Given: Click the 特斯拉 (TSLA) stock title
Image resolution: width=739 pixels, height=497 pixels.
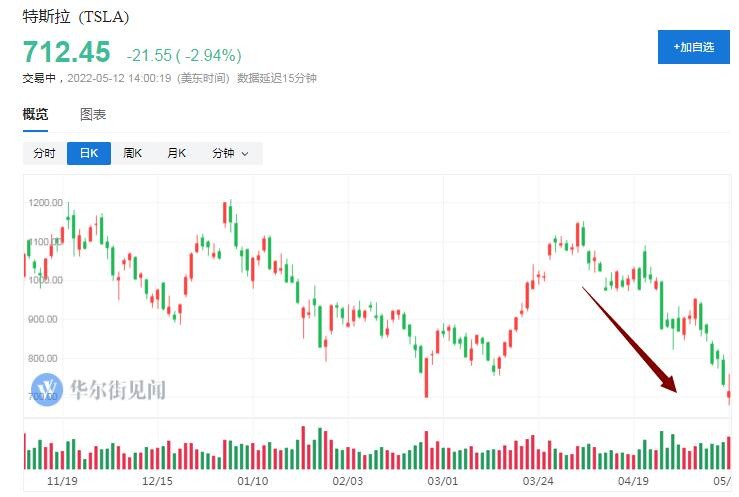Looking at the screenshot, I should 76,18.
